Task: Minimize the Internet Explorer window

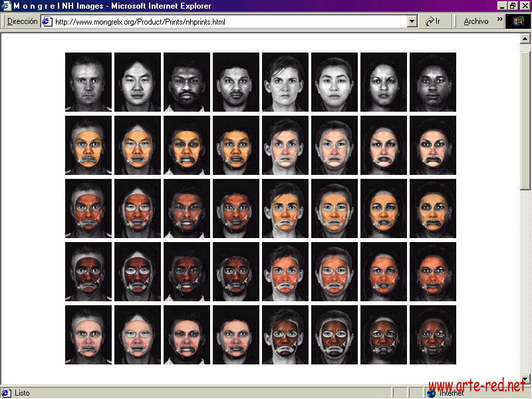Action: pyautogui.click(x=502, y=6)
